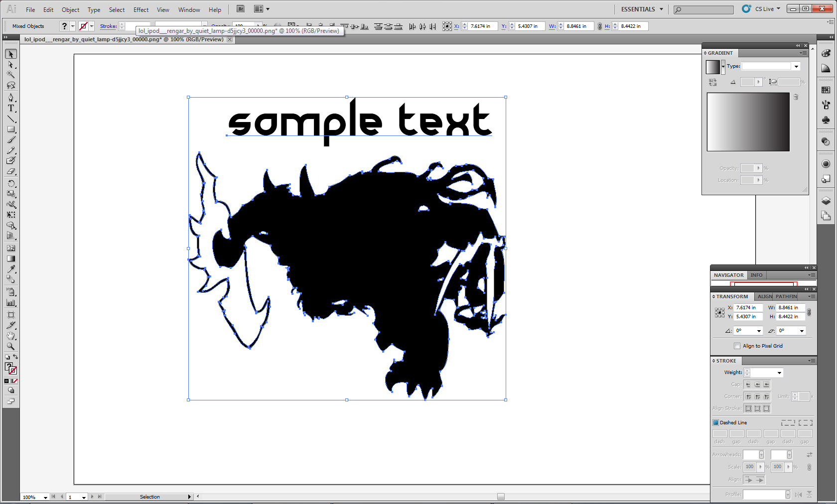Viewport: 837px width, 504px height.
Task: Toggle the Dashed Line checkbox
Action: [715, 423]
